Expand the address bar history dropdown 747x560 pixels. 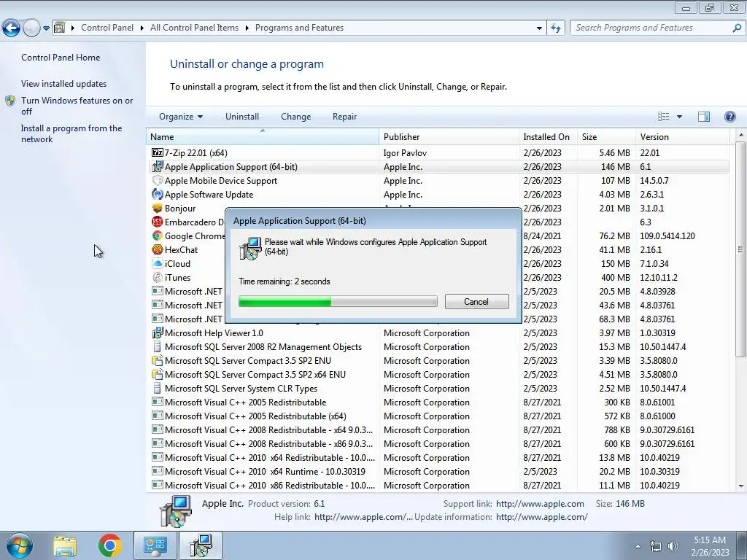[x=539, y=28]
